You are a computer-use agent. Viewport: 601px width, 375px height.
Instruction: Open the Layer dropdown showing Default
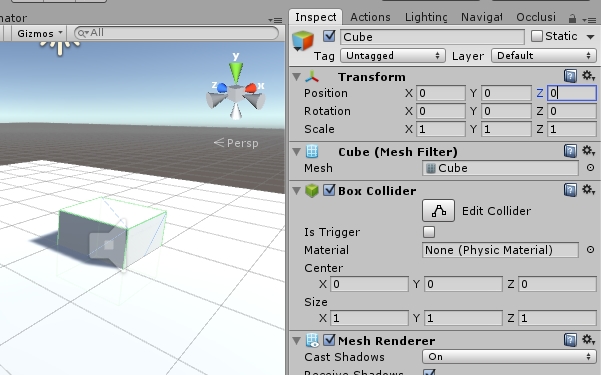(x=544, y=56)
